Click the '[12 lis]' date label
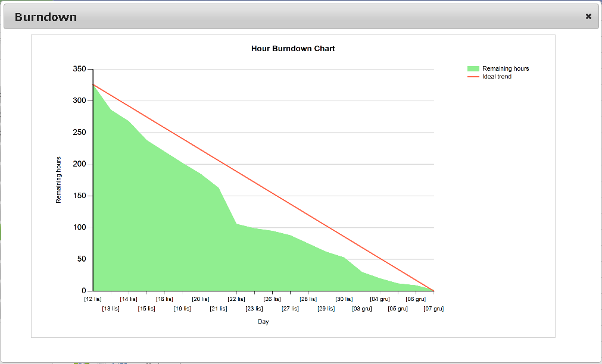 (x=93, y=299)
